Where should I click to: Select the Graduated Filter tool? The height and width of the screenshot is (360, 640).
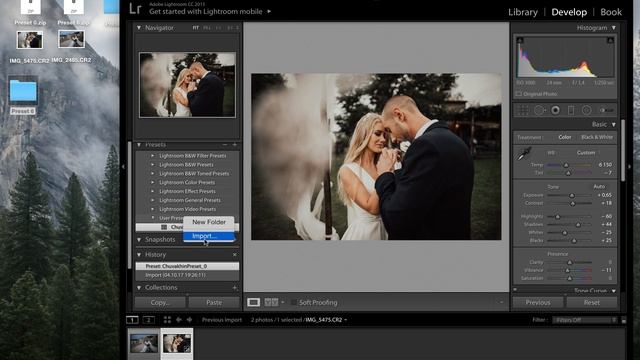click(x=571, y=110)
